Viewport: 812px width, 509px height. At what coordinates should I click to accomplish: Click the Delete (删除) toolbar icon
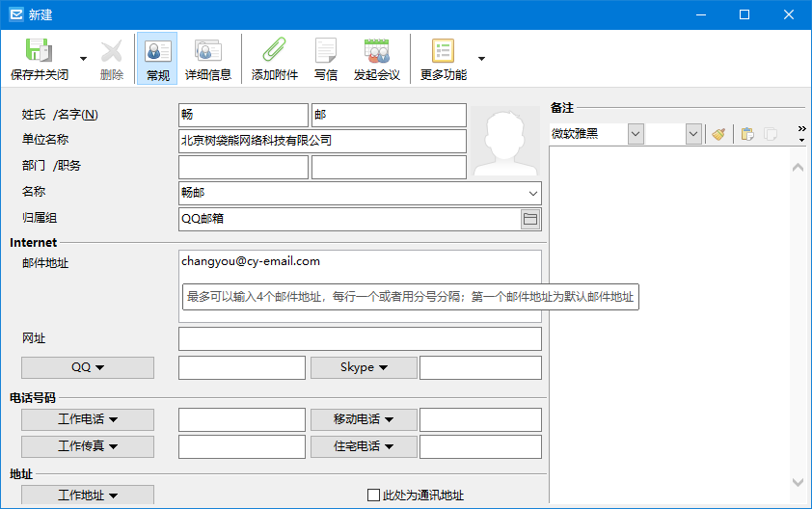pyautogui.click(x=111, y=51)
